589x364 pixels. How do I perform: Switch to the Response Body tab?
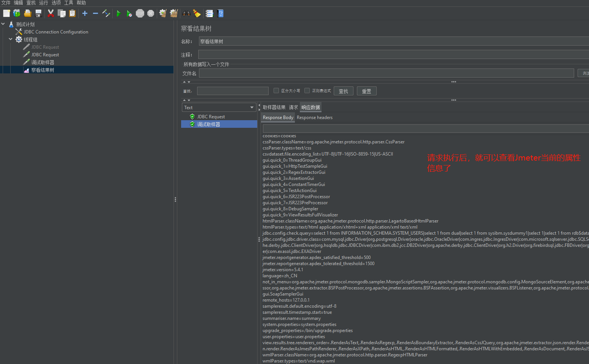(278, 118)
